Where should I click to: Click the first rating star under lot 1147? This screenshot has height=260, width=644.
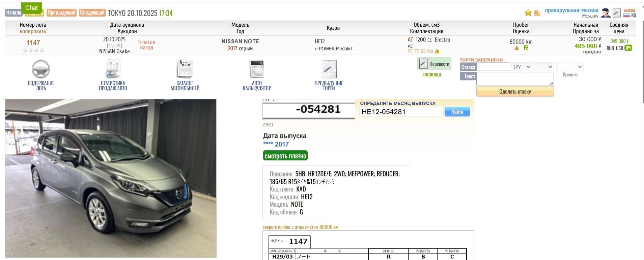click(x=25, y=50)
